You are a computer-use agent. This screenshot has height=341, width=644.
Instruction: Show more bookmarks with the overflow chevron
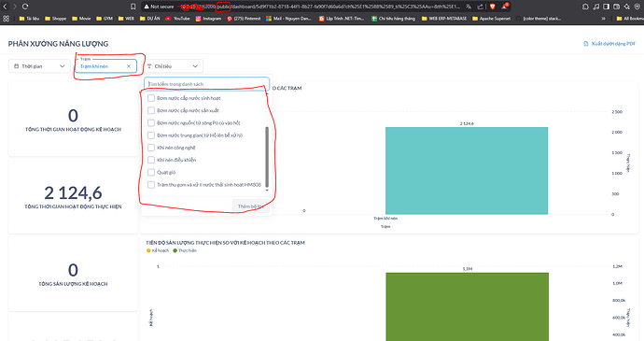pos(603,19)
